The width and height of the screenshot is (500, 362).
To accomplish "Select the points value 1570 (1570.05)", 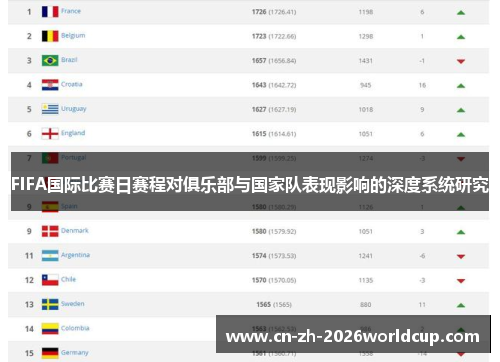I will [x=274, y=280].
